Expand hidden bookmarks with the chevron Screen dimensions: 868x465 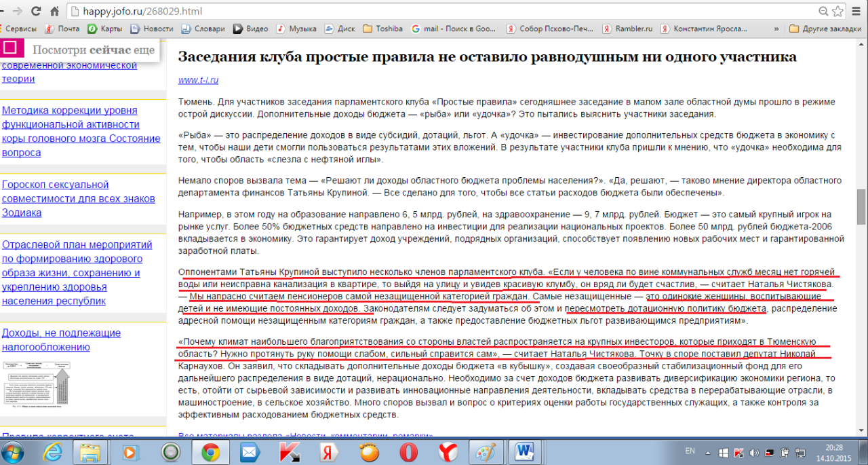point(776,29)
